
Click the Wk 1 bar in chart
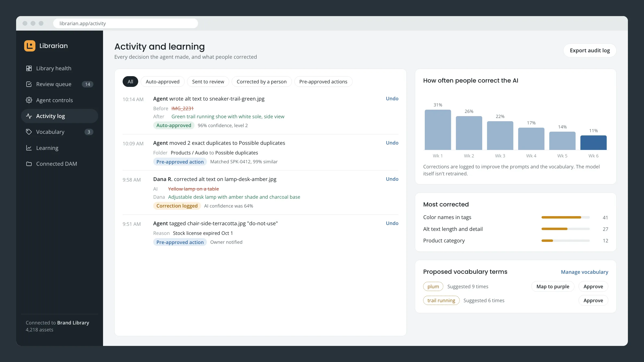coord(438,130)
